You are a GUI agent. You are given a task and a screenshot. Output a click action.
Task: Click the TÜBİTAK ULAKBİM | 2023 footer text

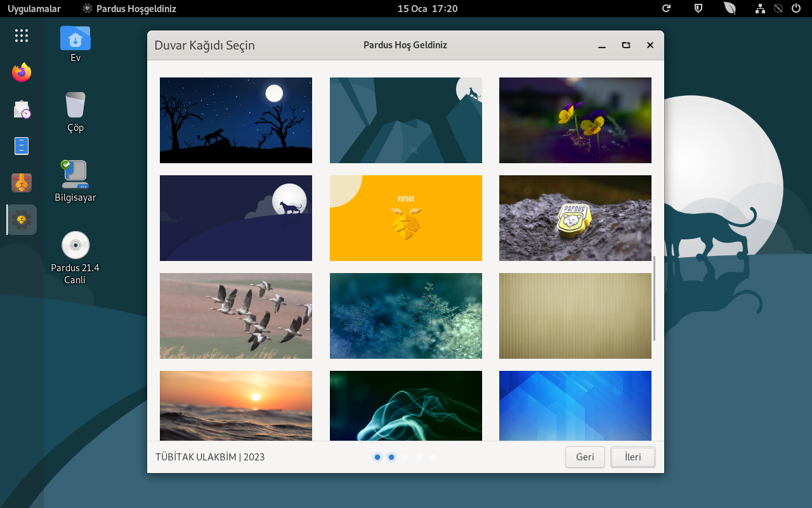coord(210,457)
